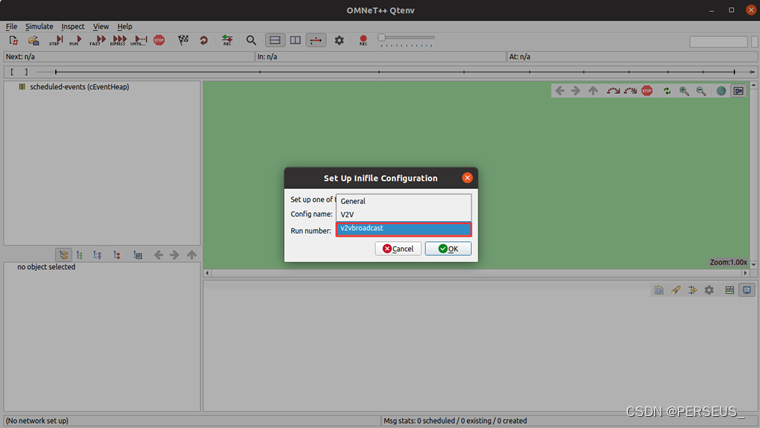Toggle timeline display button
The width and height of the screenshot is (760, 428).
pyautogui.click(x=316, y=40)
